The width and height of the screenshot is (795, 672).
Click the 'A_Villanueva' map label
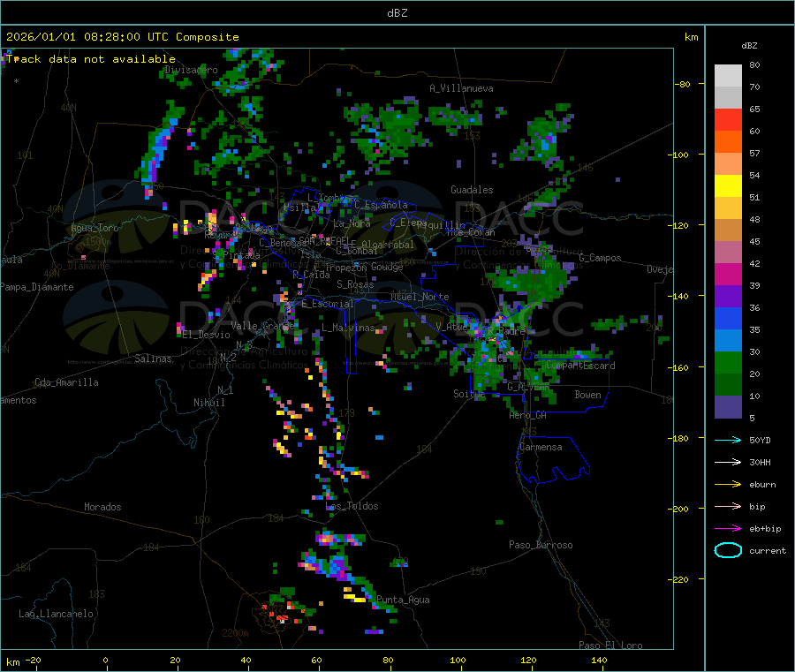pos(461,88)
